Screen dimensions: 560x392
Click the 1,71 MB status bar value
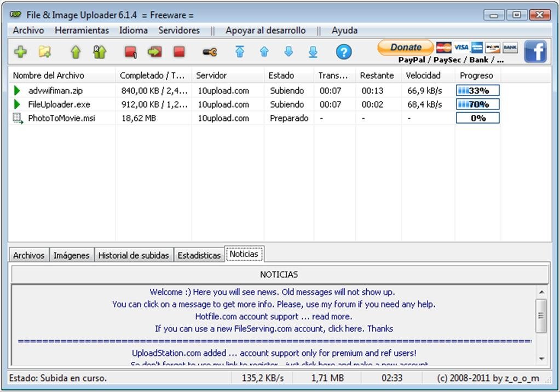tap(327, 378)
